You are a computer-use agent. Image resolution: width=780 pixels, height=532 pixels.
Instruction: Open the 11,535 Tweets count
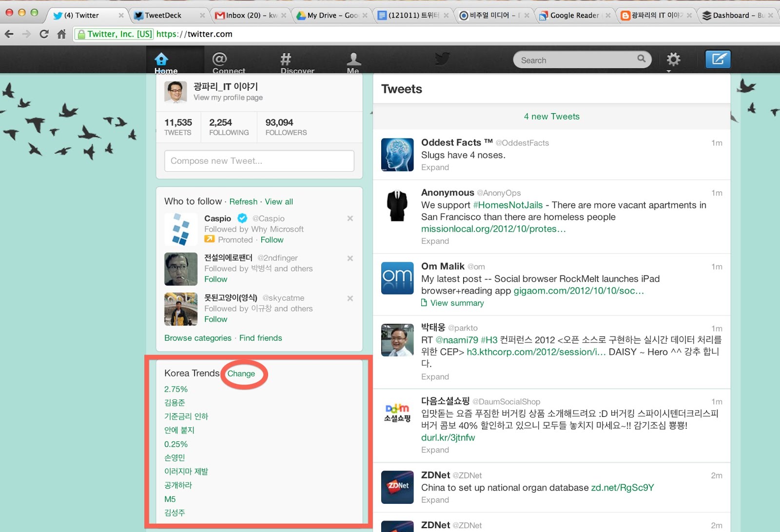178,127
